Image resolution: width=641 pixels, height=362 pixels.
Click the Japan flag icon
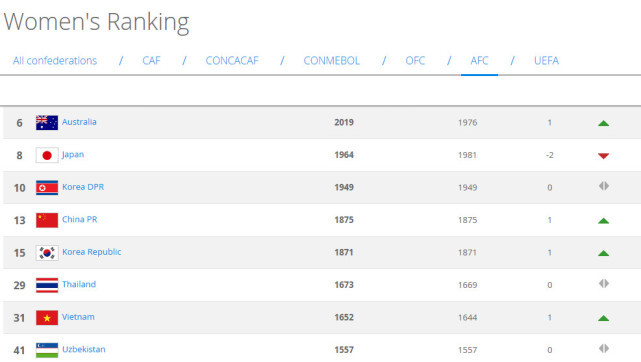[47, 155]
